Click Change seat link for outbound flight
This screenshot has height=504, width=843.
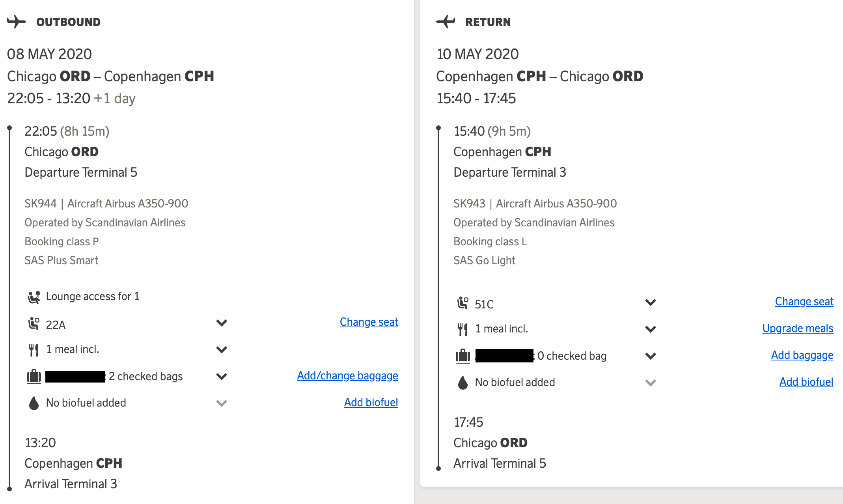[x=369, y=322]
